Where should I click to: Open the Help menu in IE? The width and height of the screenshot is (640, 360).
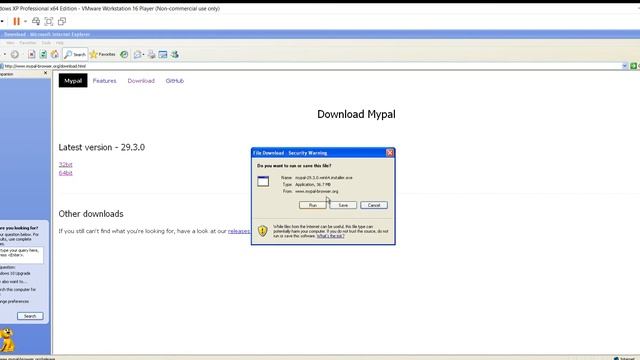[60, 43]
